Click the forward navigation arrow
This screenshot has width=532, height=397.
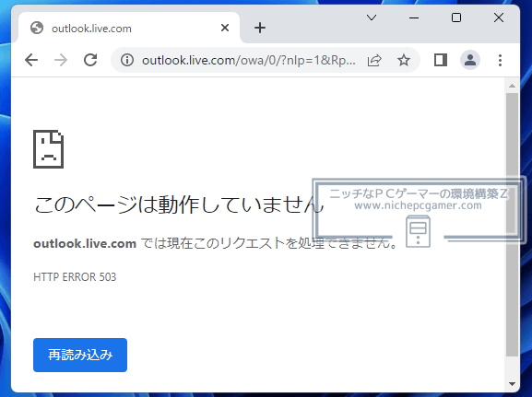[61, 61]
